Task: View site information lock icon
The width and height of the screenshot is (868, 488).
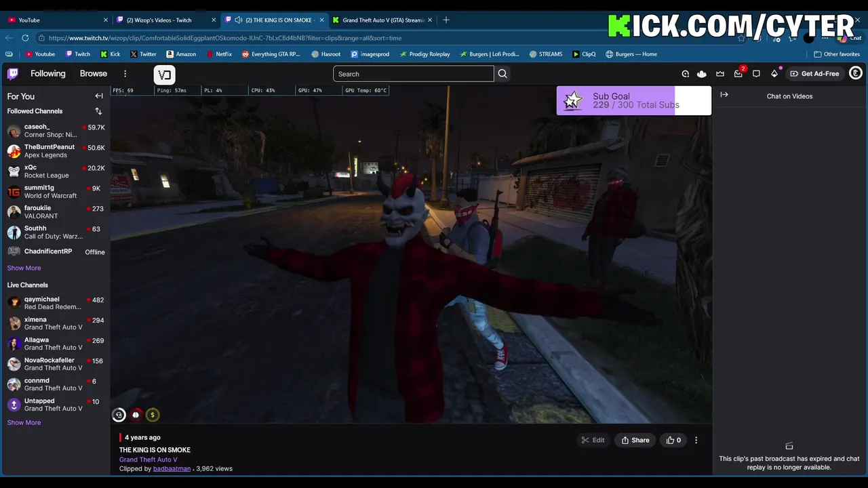Action: (x=42, y=38)
